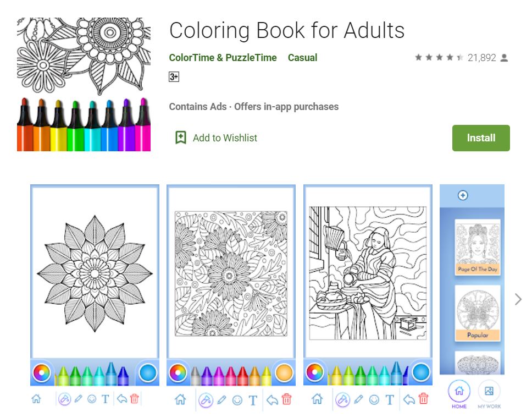Click the trash icon in first screenshot
The height and width of the screenshot is (417, 532).
tap(134, 399)
